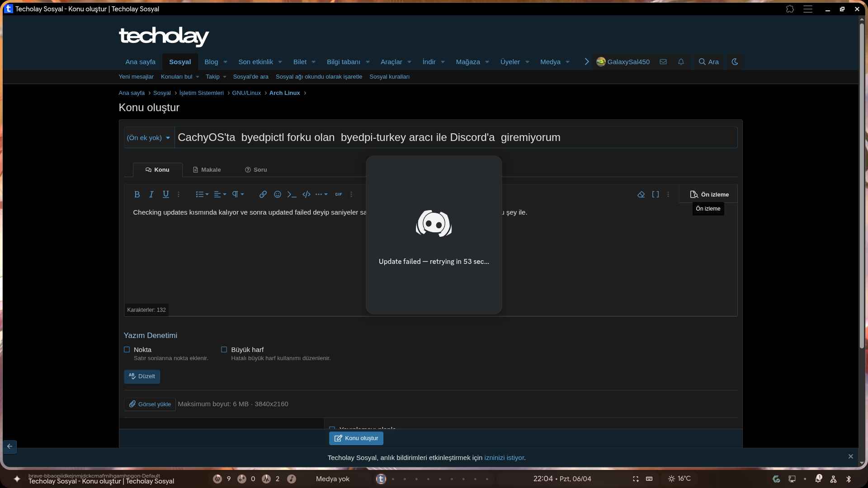
Task: Click the Techolay logo
Action: pyautogui.click(x=164, y=36)
